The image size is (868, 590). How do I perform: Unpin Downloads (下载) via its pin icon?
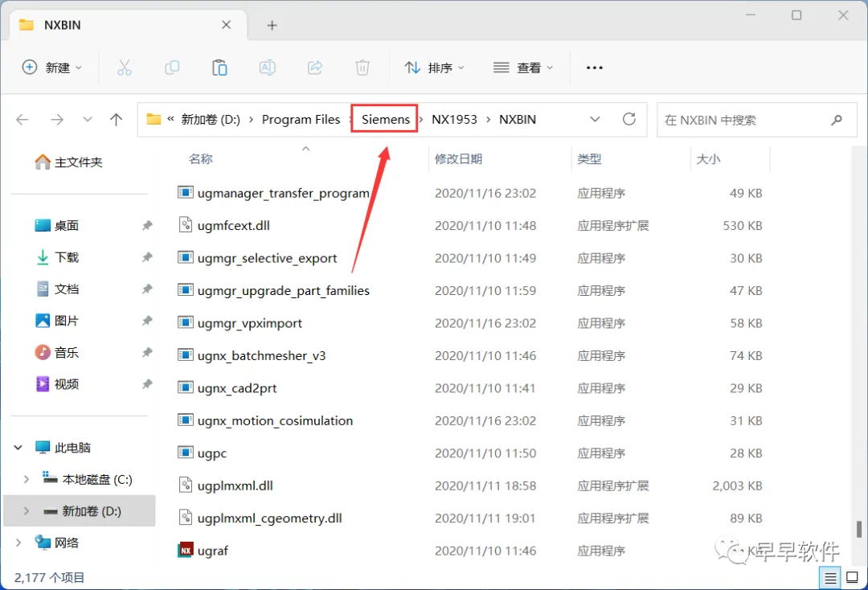tap(147, 256)
